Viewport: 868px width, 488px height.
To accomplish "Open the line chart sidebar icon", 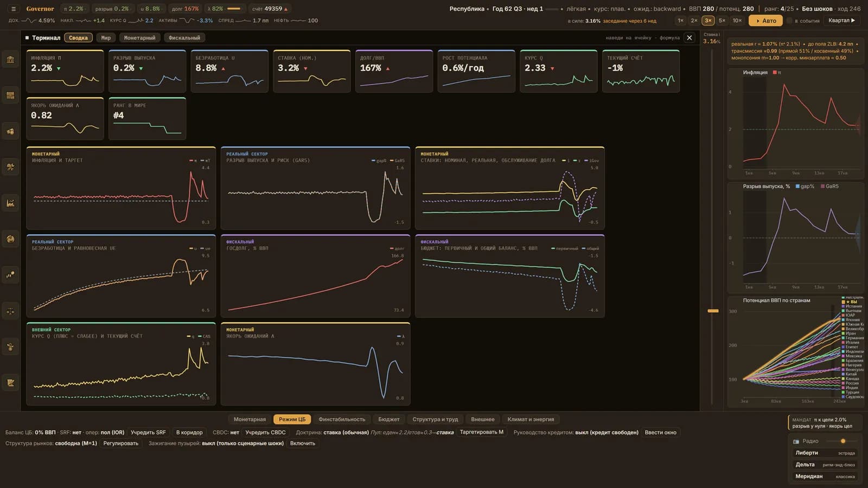I will click(x=10, y=203).
